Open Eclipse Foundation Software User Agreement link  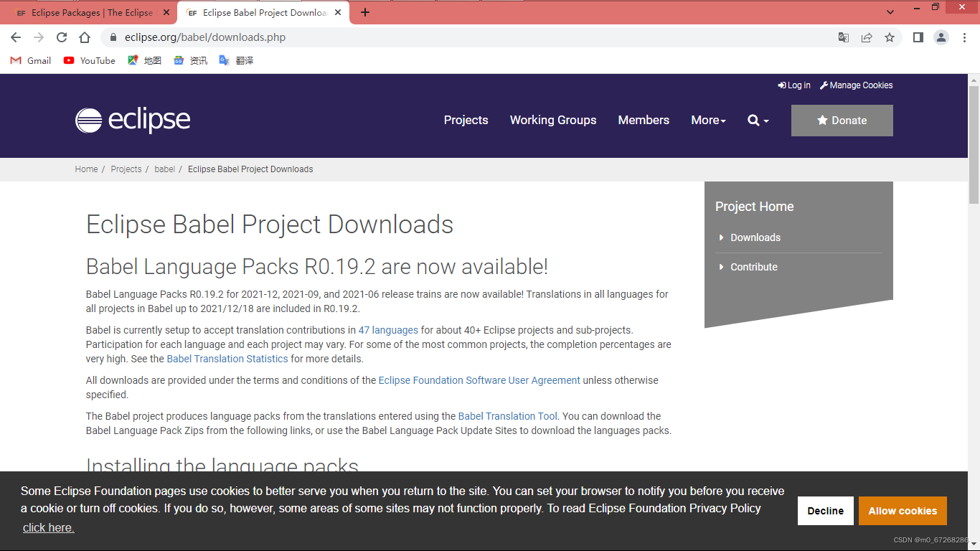(x=479, y=380)
